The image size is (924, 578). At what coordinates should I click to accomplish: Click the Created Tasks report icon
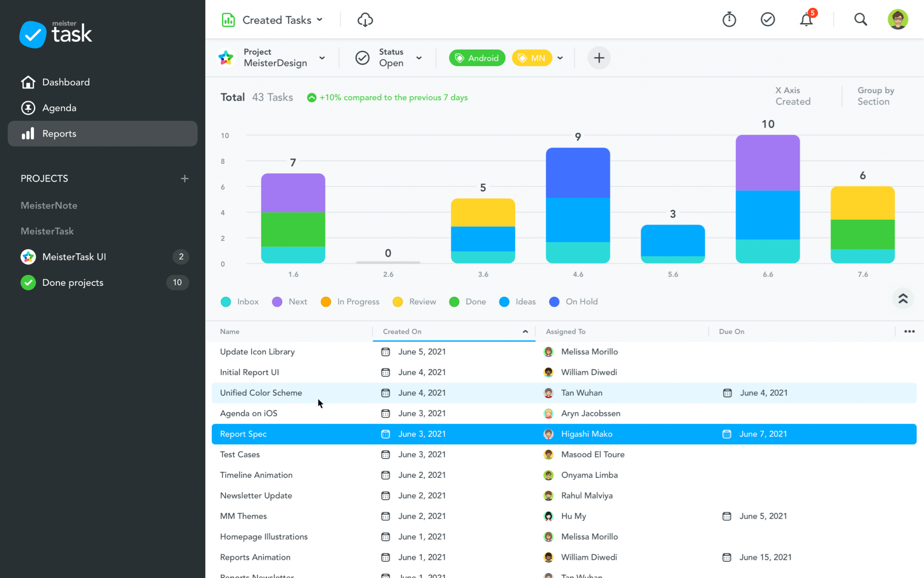[x=228, y=20]
